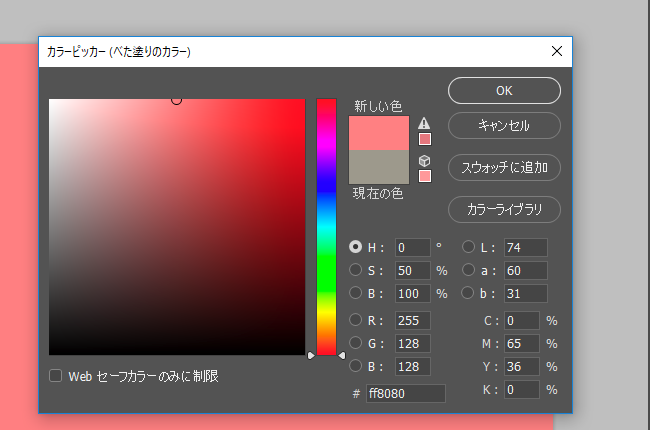Select the RGB blue B radio button
Screen dimensions: 650x430
355,366
